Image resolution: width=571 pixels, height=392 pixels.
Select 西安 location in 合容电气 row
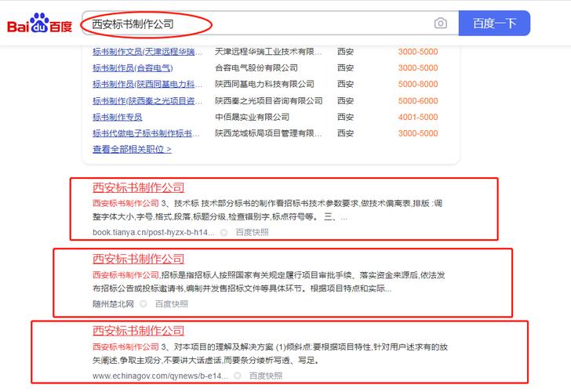point(345,67)
